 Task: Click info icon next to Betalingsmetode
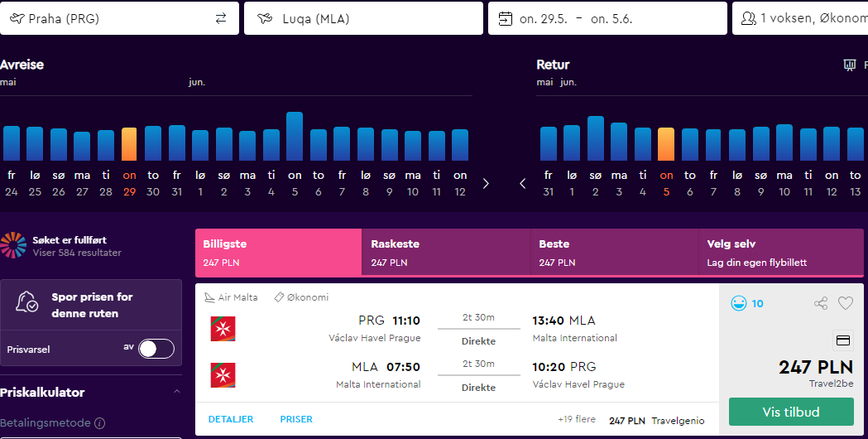[99, 423]
